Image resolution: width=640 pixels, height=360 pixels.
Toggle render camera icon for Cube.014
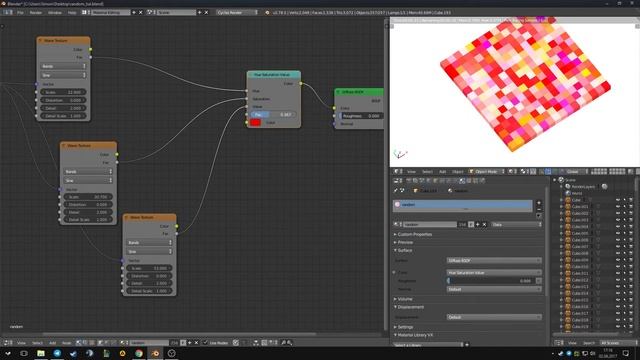click(631, 293)
